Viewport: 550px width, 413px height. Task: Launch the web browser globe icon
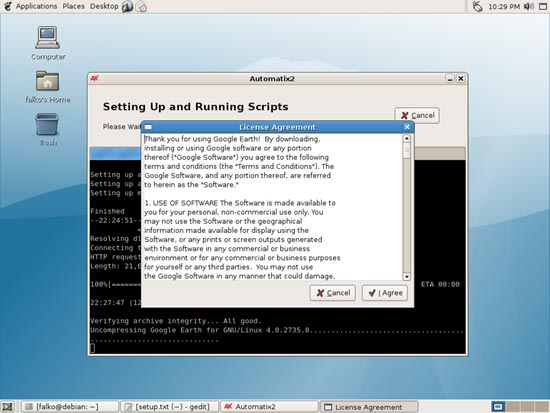pos(127,6)
